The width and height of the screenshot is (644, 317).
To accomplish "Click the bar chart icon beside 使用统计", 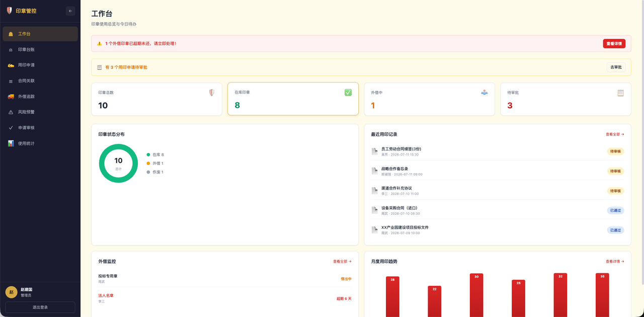I will (11, 143).
